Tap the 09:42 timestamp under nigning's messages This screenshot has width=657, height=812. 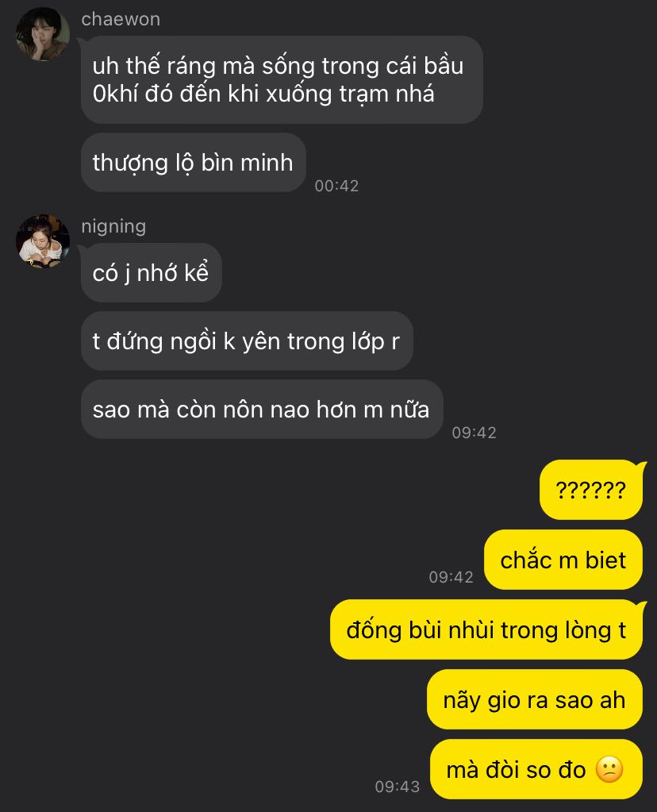click(x=474, y=433)
